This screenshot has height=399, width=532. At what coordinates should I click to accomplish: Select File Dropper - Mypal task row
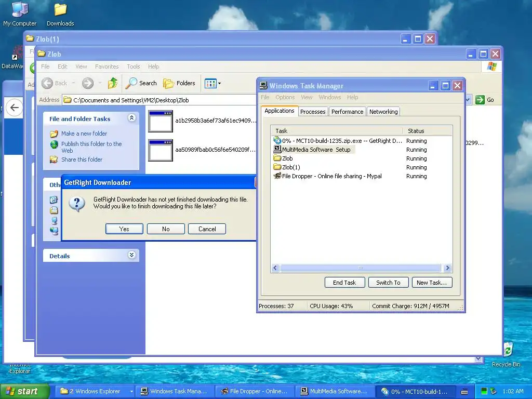click(x=362, y=176)
